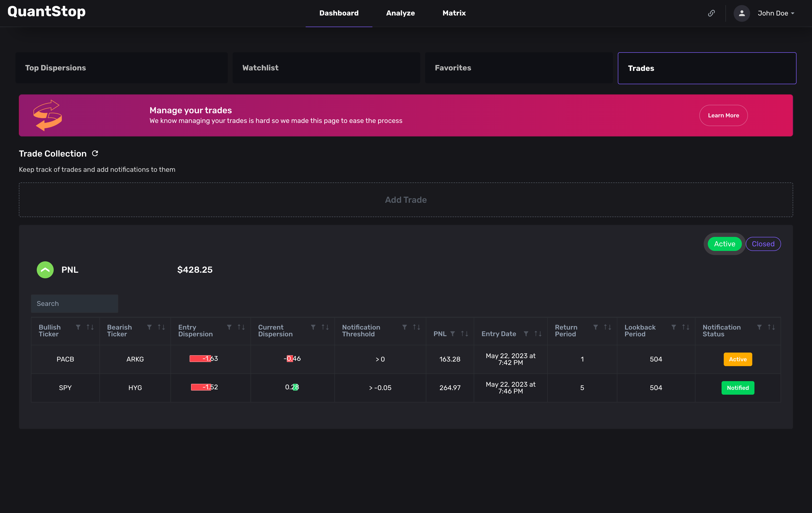Open filter for Entry Dispersion column

[229, 327]
